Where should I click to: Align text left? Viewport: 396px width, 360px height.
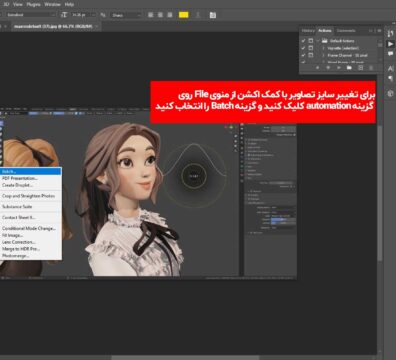pos(151,15)
